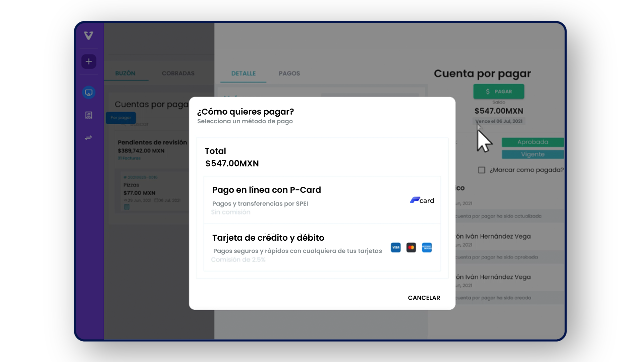Click 'cuenta por pagar ha sido actualizada' entry

(x=498, y=216)
